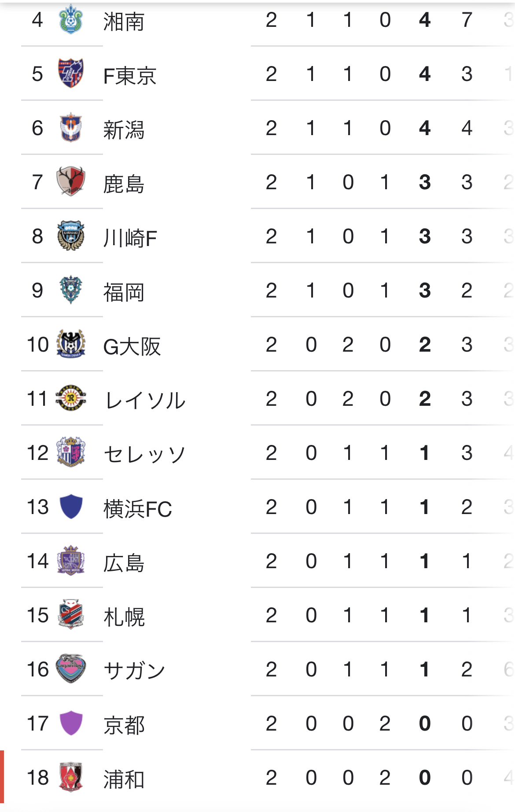This screenshot has width=515, height=812.
Task: Select the Consadole Sapporo emblem
Action: pyautogui.click(x=70, y=615)
